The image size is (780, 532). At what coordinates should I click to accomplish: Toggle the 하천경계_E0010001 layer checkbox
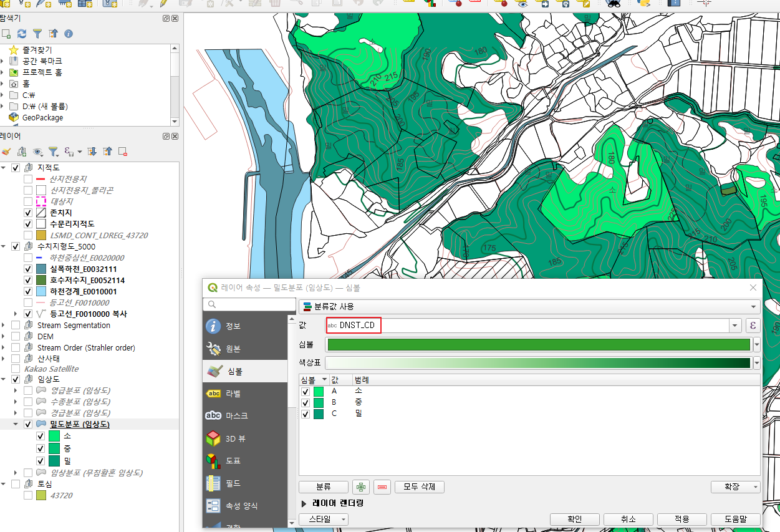(27, 291)
